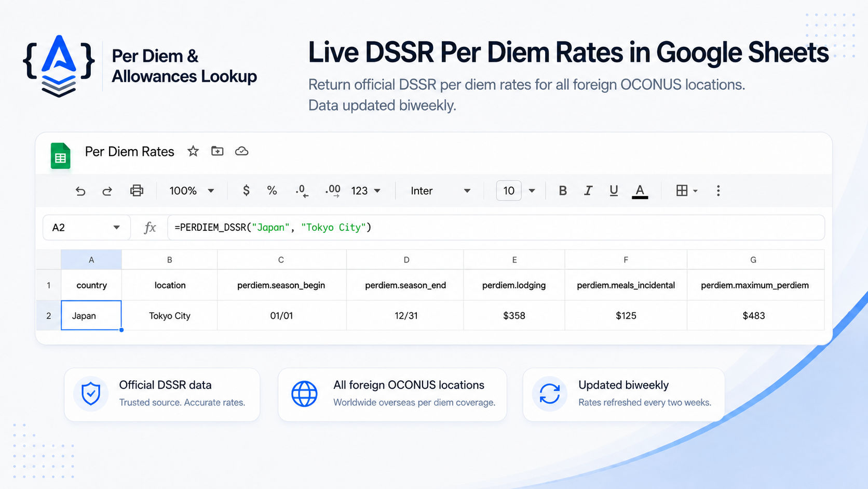Decrease decimal places icon

click(x=302, y=191)
